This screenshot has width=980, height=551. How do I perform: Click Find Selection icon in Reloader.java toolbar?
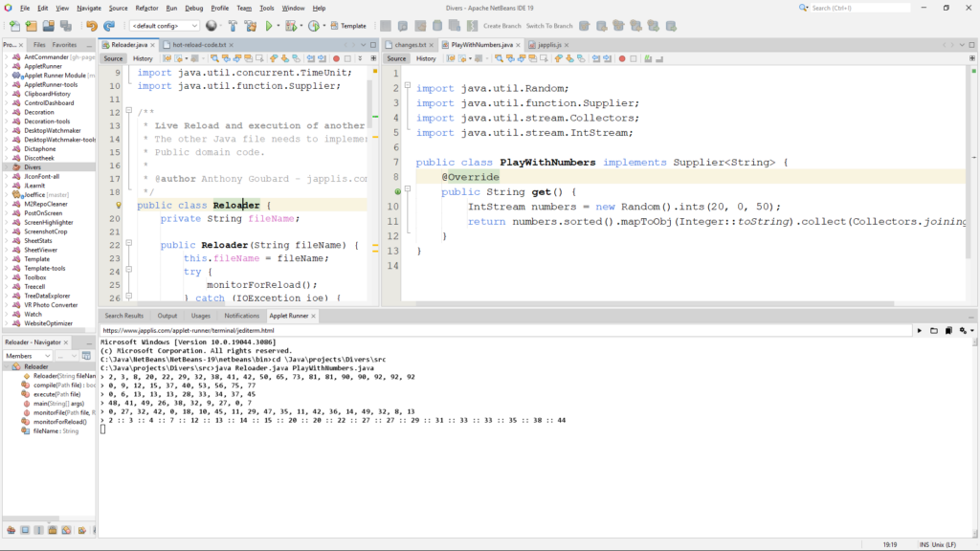(x=214, y=58)
